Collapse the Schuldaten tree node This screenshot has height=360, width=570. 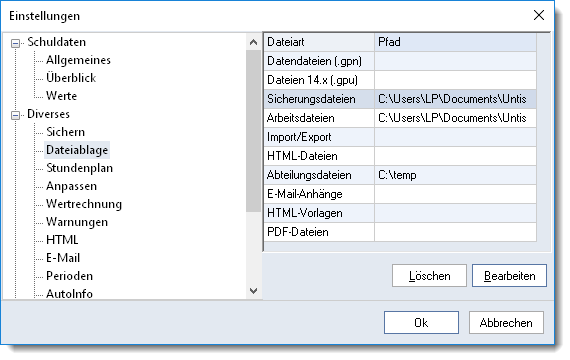click(15, 43)
